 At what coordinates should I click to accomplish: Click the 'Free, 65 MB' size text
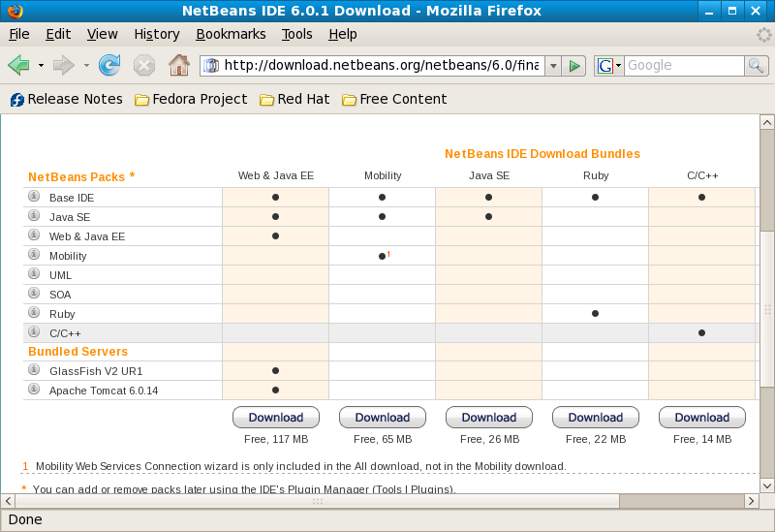click(383, 439)
